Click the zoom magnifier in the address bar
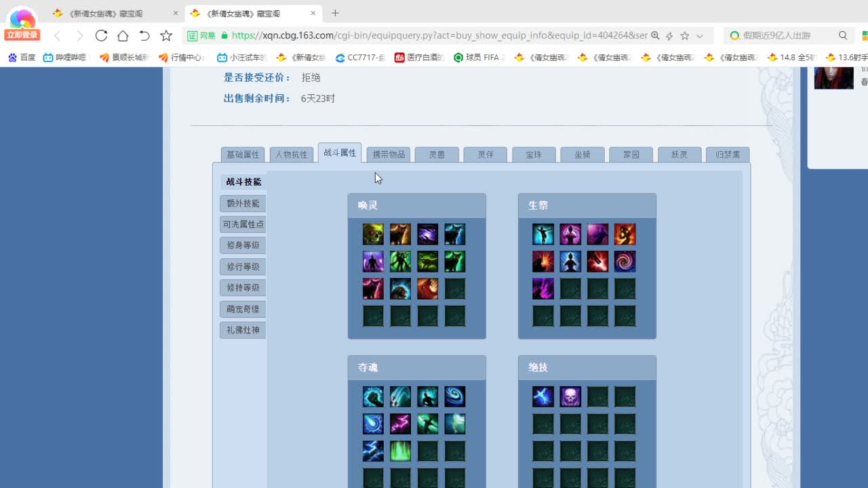Screen dimensions: 868x488 655,36
